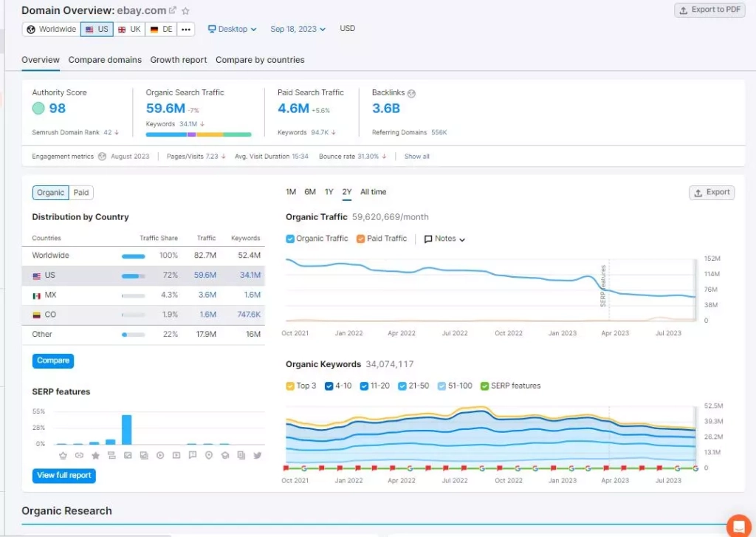Toggle the 4-10 positions checkbox
The image size is (756, 537).
click(329, 386)
